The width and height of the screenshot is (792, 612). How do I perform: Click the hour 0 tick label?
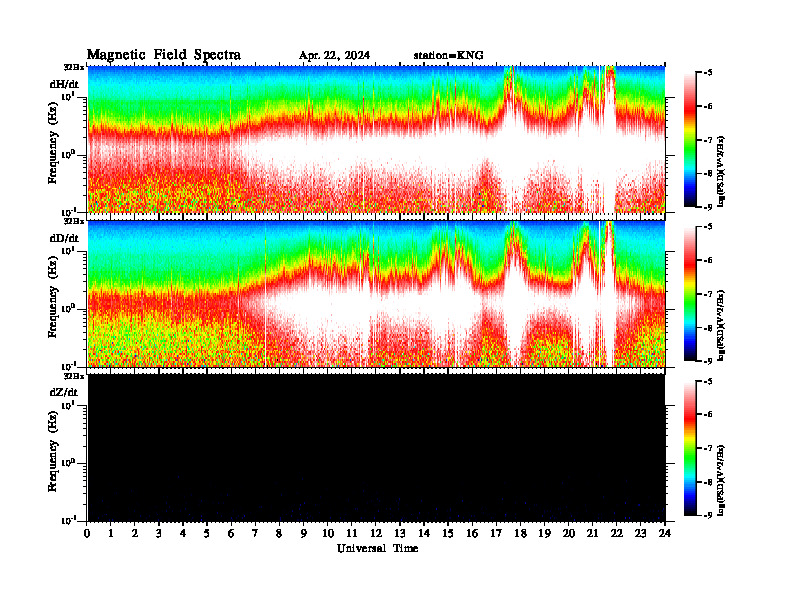(x=87, y=534)
